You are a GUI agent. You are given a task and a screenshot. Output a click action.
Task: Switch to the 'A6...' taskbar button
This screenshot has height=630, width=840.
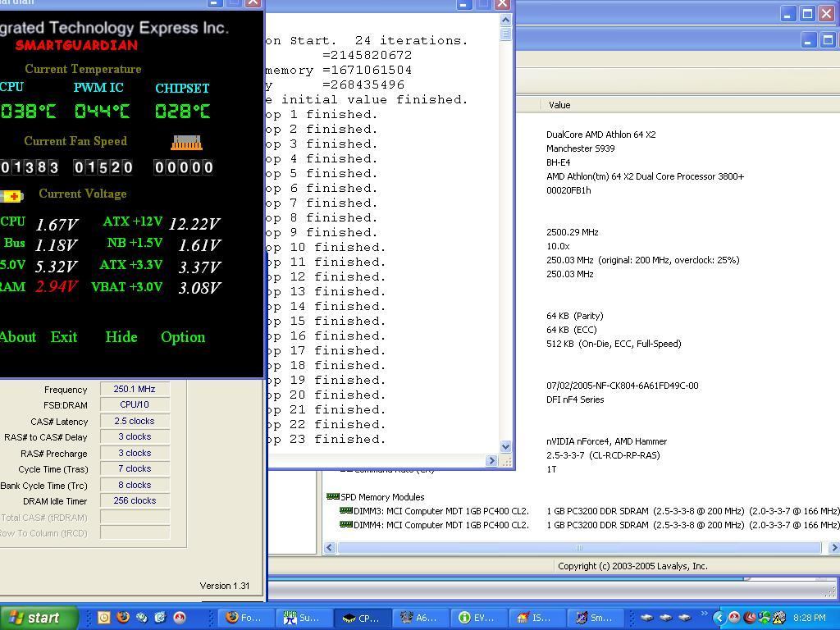click(421, 618)
